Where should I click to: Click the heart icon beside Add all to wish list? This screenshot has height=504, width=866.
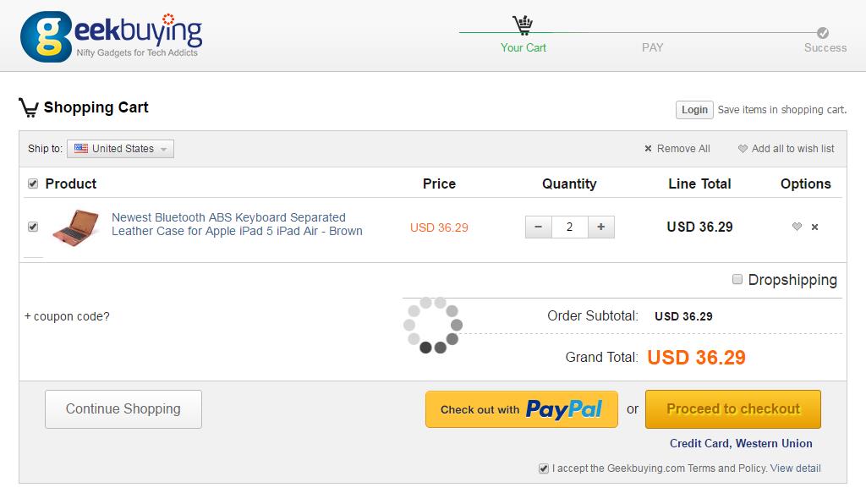coord(742,148)
